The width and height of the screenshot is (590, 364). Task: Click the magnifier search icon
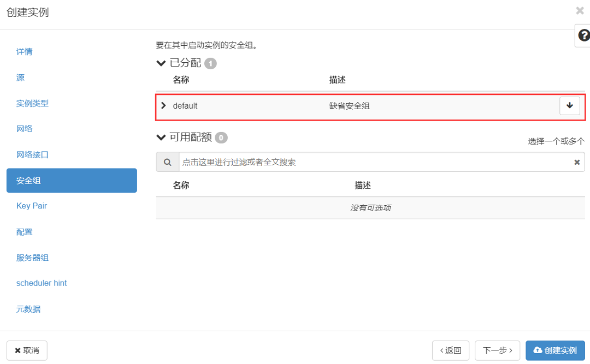pos(167,162)
